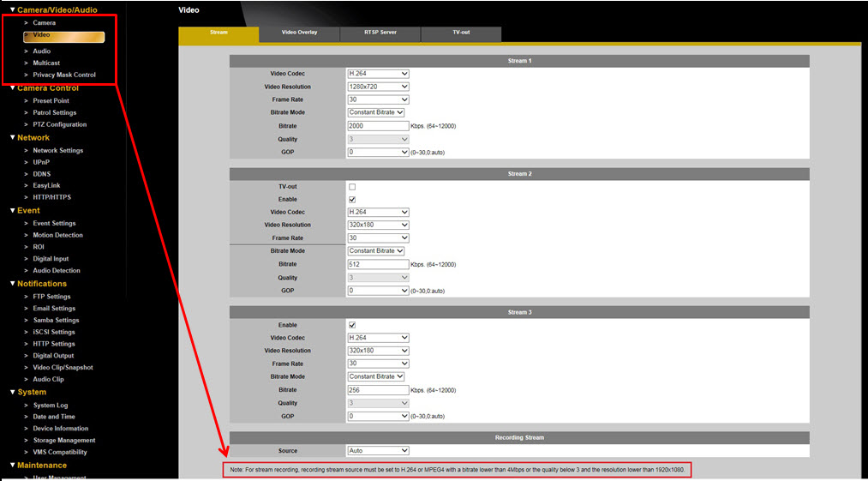Screen dimensions: 868x481
Task: Toggle Stream 2 TV-out checkbox
Action: pos(352,187)
